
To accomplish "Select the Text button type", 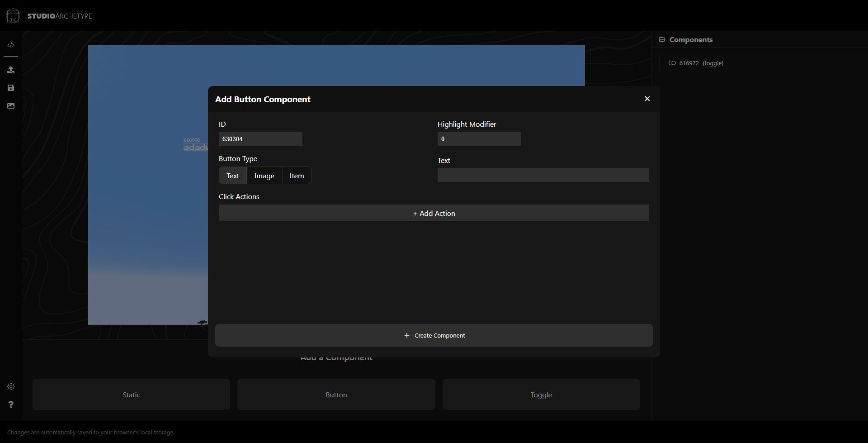I will [233, 176].
